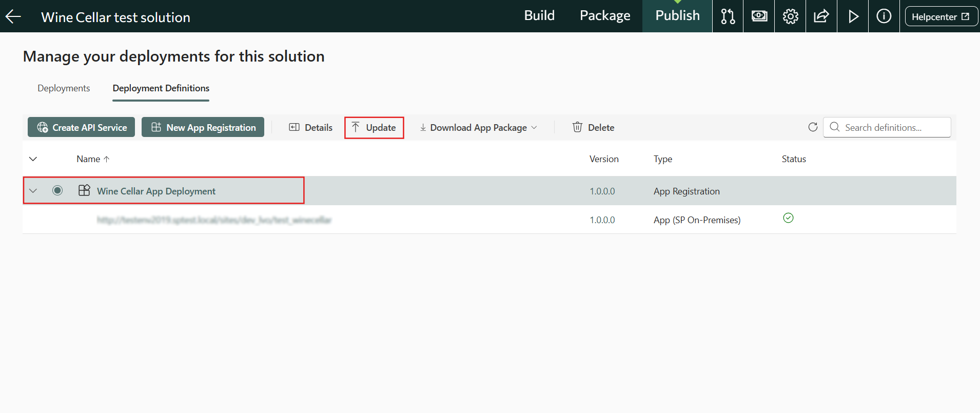Click New App Registration button
The image size is (980, 413).
(x=203, y=127)
